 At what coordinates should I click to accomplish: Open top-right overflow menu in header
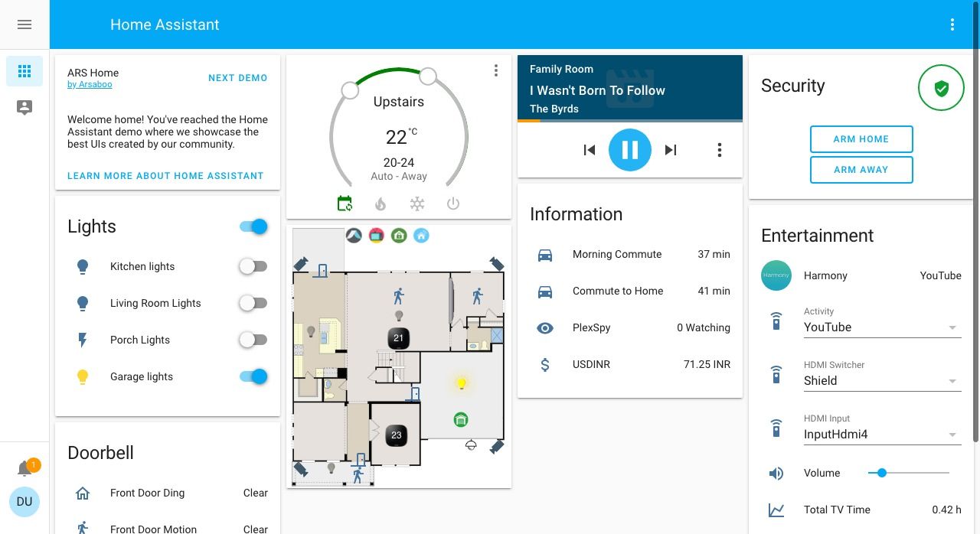pyautogui.click(x=952, y=24)
